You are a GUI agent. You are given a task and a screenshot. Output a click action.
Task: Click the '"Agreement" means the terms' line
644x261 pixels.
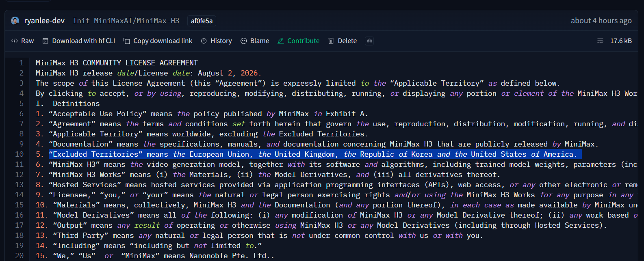[336, 124]
